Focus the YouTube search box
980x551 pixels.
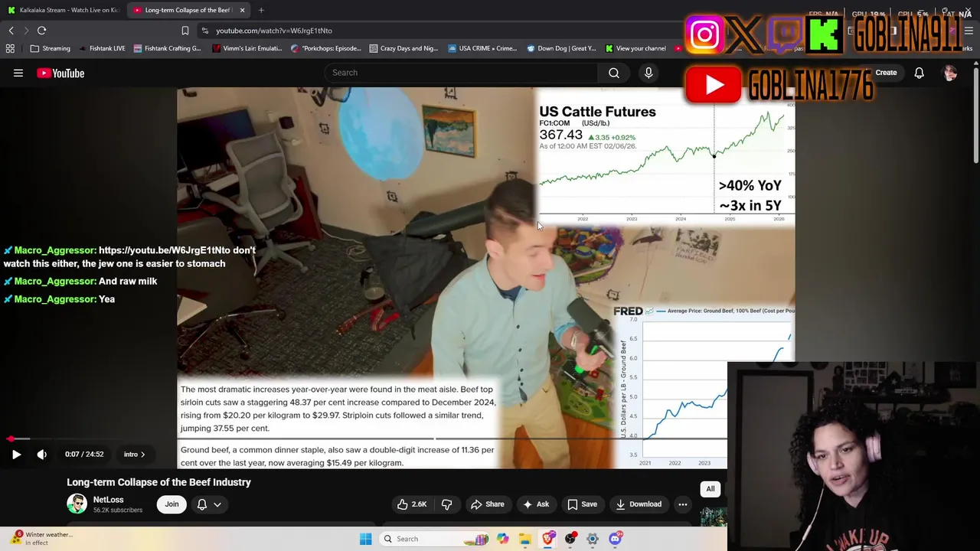coord(462,73)
